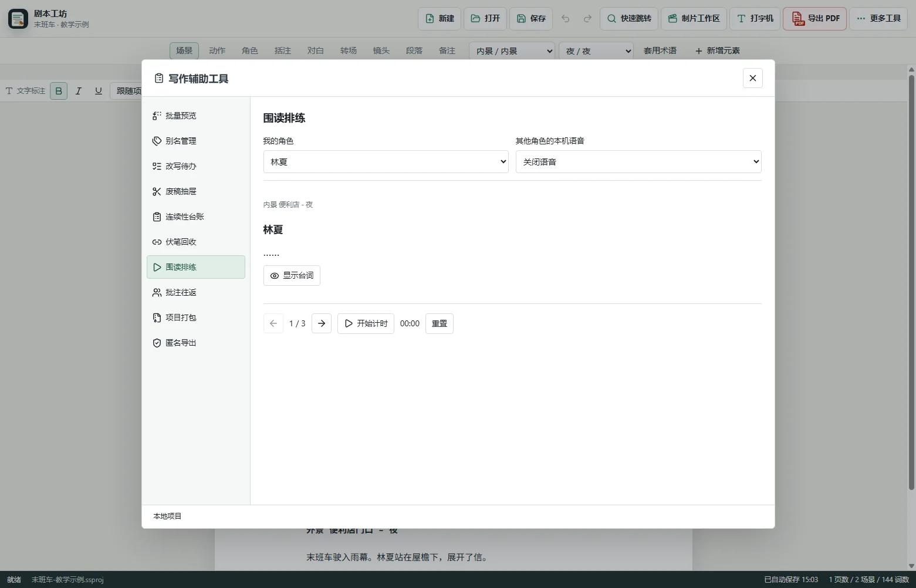Select 对白 element type

pyautogui.click(x=316, y=51)
